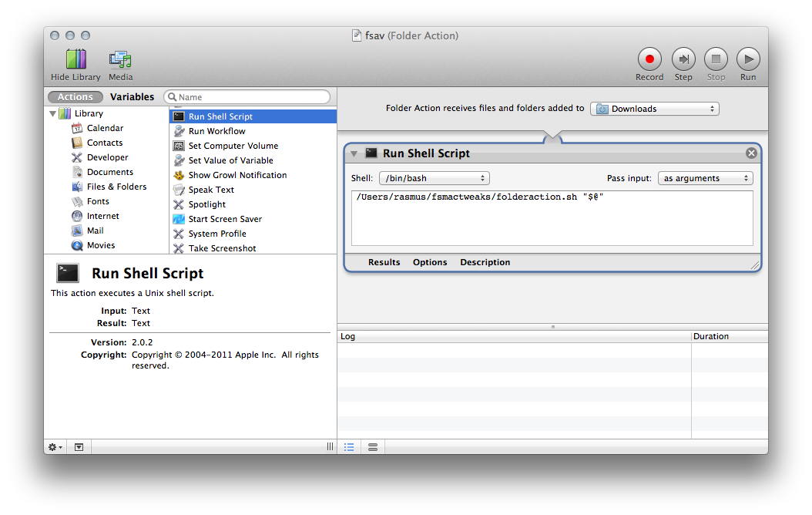Viewport: 812px width, 515px height.
Task: Click the large Run Shell Script terminal icon
Action: click(68, 273)
